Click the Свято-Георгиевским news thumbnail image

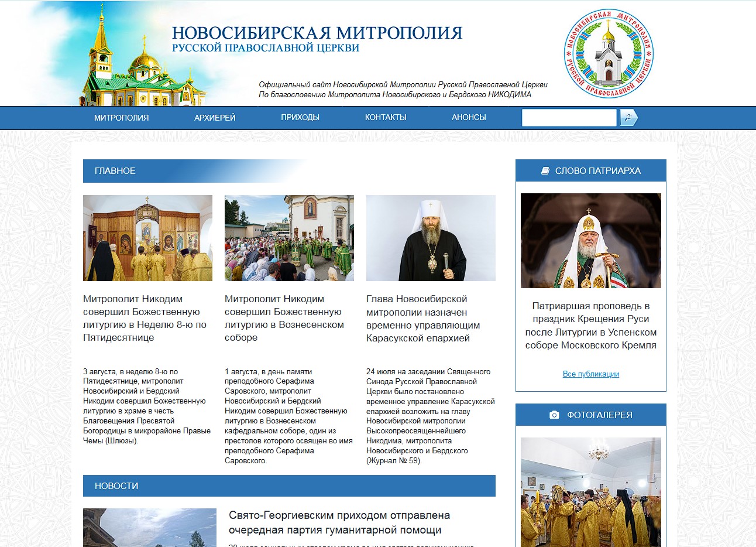click(x=150, y=528)
